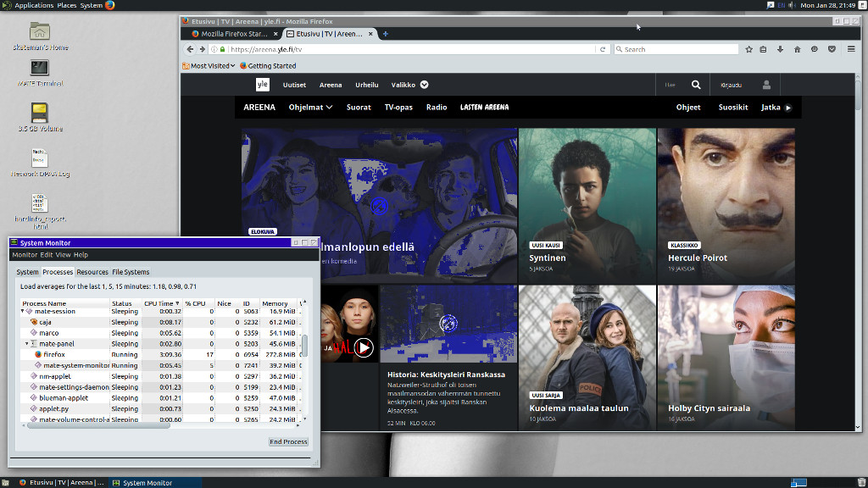Image resolution: width=868 pixels, height=488 pixels.
Task: Open hardinfo_report.html desktop icon
Action: pyautogui.click(x=39, y=203)
